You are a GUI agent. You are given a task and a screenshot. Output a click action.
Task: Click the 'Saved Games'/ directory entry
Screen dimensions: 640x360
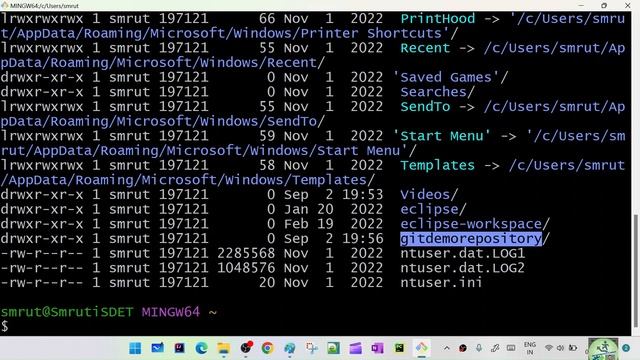pyautogui.click(x=450, y=77)
